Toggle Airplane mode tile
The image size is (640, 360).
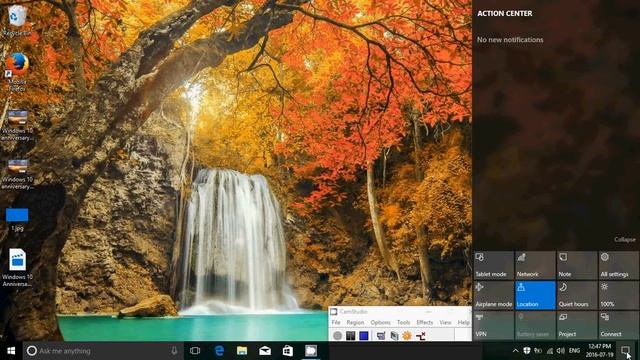coord(493,295)
